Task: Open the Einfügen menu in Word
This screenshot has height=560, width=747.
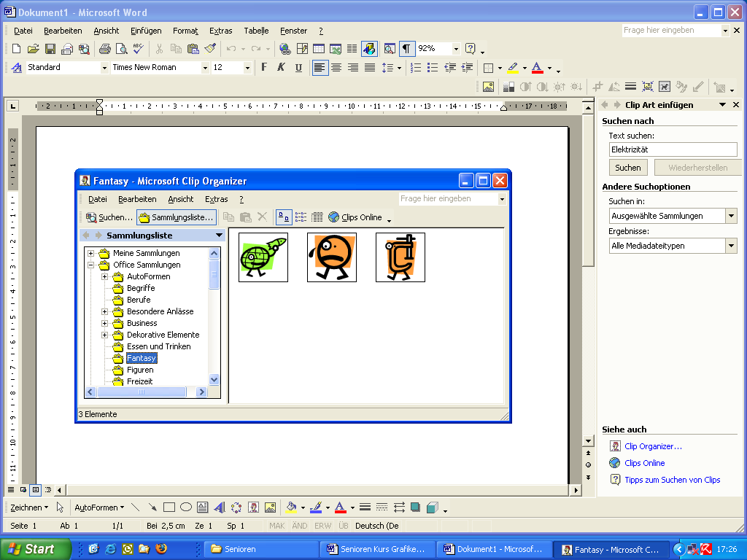Action: tap(146, 31)
